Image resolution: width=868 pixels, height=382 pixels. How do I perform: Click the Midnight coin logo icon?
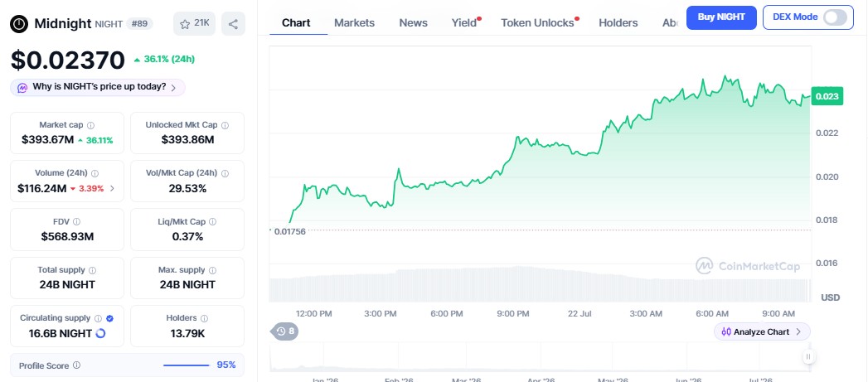click(19, 23)
